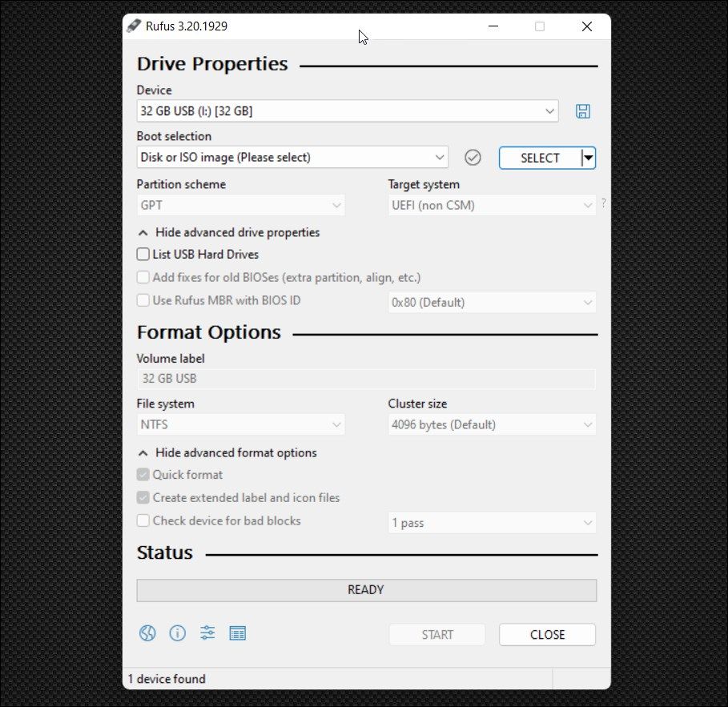Viewport: 728px width, 707px height.
Task: Click the Drive Properties heading
Action: coord(213,64)
